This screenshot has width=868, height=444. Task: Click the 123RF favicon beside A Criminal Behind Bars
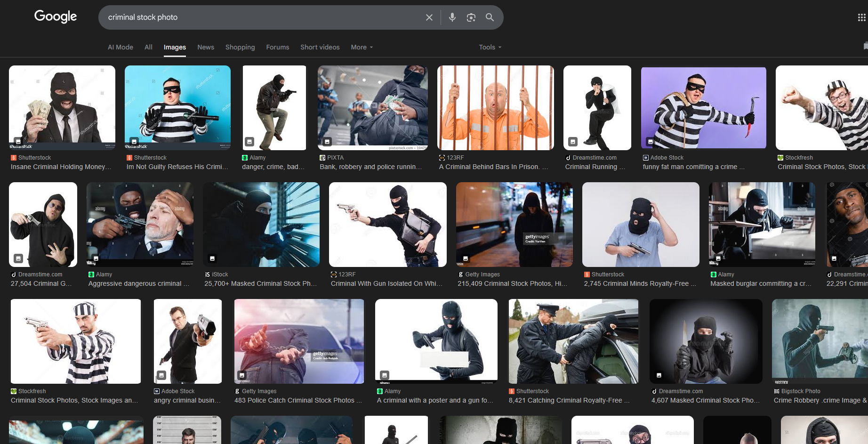[x=442, y=158]
